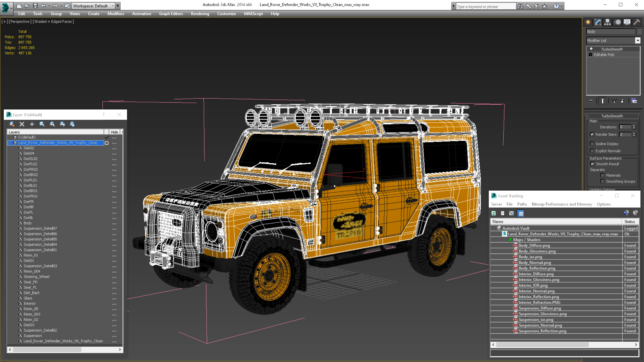Open the MAXScript menu
Screen dimensions: 644x362
pyautogui.click(x=253, y=14)
